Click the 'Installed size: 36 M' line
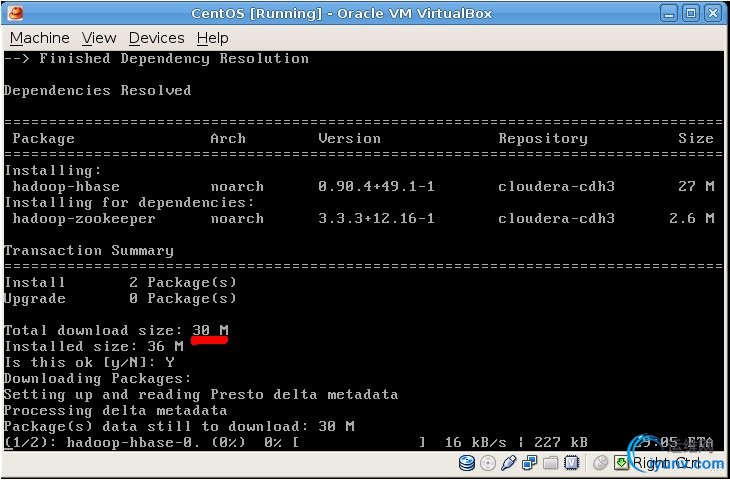The image size is (730, 480). tap(94, 346)
